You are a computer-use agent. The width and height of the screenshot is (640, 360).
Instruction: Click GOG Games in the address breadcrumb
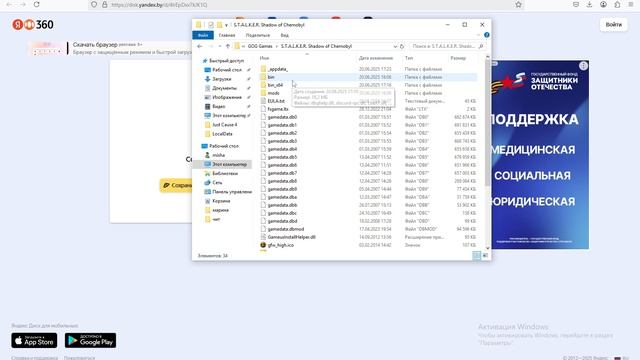click(x=260, y=47)
